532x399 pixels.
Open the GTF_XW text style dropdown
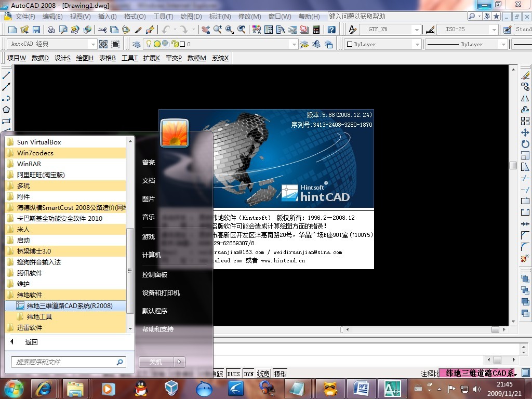pos(417,30)
